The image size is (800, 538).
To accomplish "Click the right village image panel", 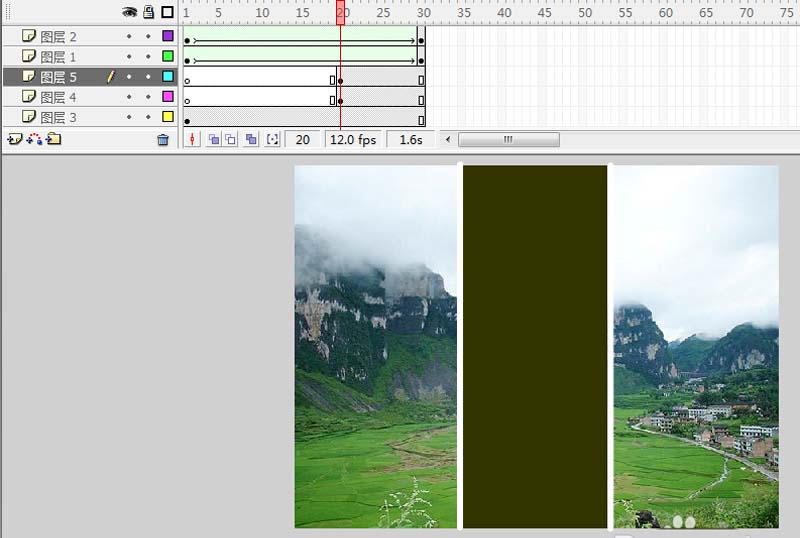I will [696, 346].
